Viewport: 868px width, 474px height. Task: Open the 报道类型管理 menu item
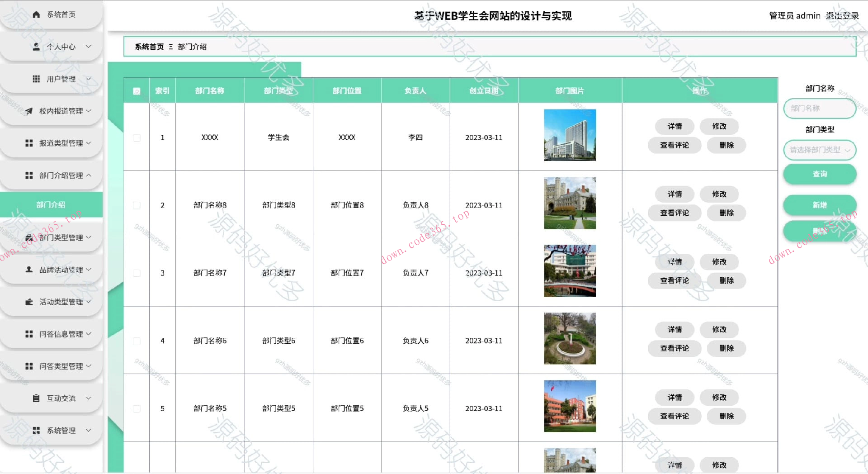(x=61, y=143)
